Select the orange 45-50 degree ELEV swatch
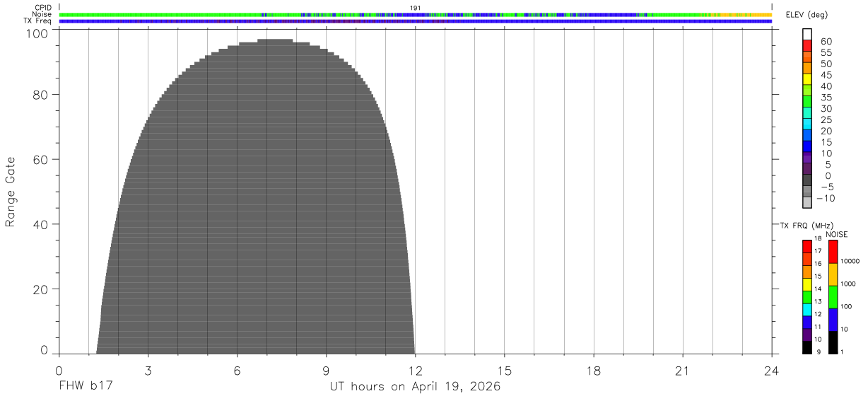 pyautogui.click(x=807, y=69)
